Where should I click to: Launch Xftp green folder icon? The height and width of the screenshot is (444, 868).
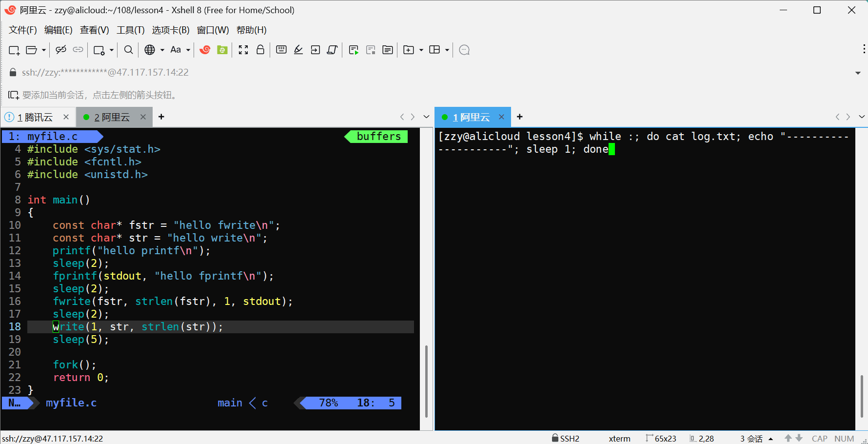point(222,50)
